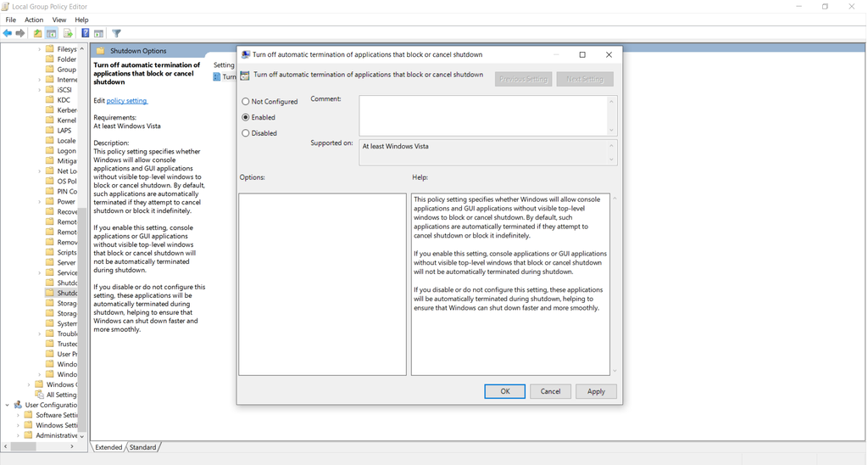The height and width of the screenshot is (465, 868).
Task: Click the grey Forward arrow in toolbar
Action: coord(20,33)
